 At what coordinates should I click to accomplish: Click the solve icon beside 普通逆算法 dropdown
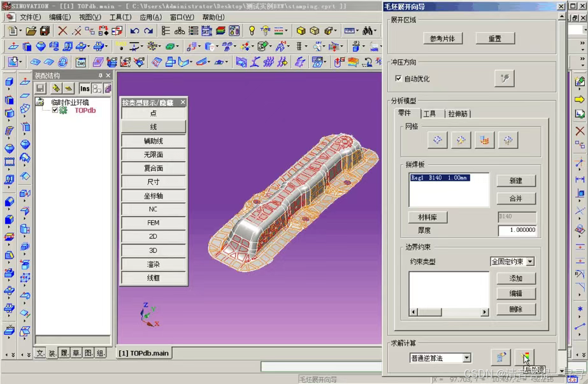[x=501, y=357]
